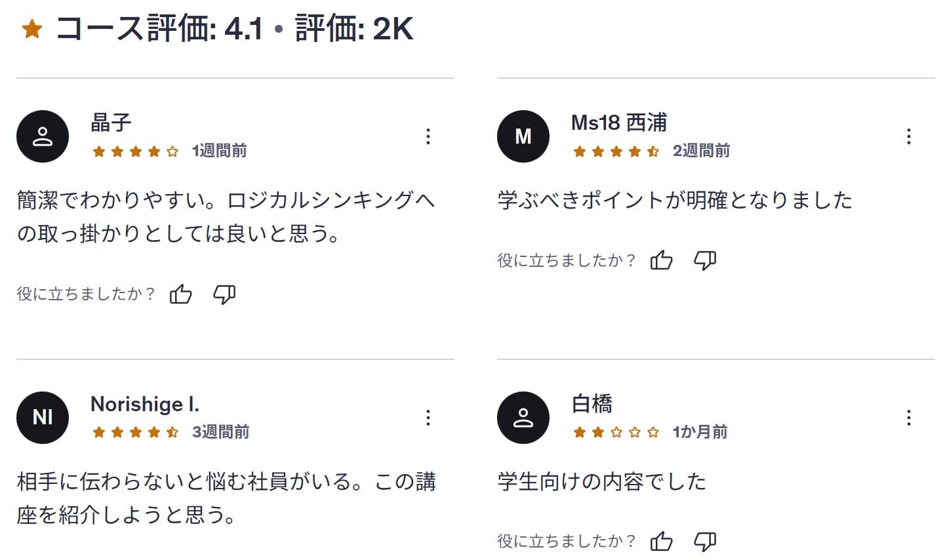The width and height of the screenshot is (943, 560).
Task: Mark 白橋's review as not helpful
Action: coord(705,542)
